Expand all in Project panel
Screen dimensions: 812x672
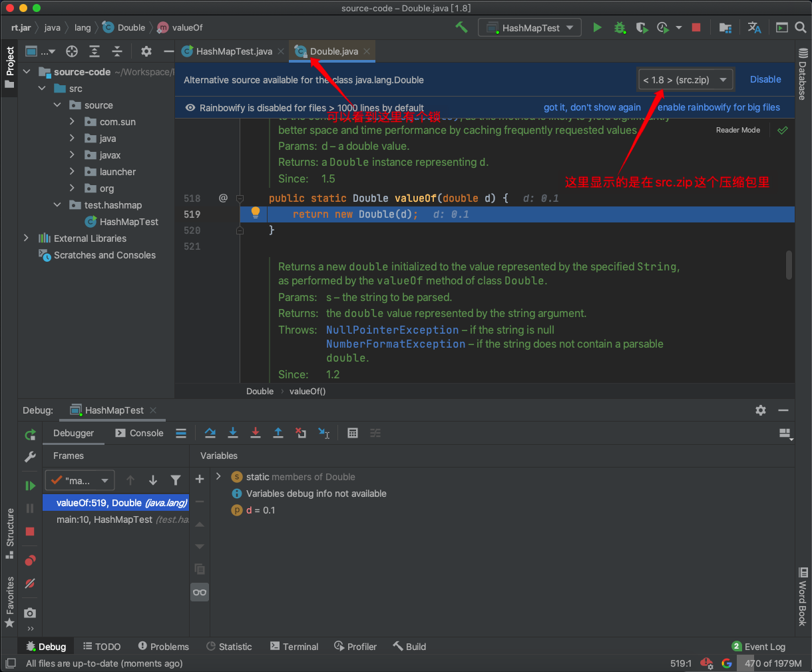pyautogui.click(x=95, y=51)
